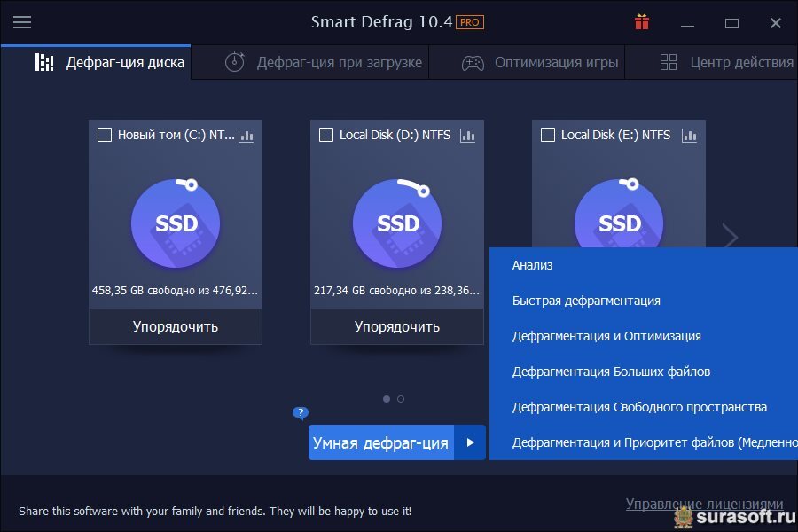Switch to Дефраг-ция диска tab
The height and width of the screenshot is (532, 798).
click(x=96, y=62)
